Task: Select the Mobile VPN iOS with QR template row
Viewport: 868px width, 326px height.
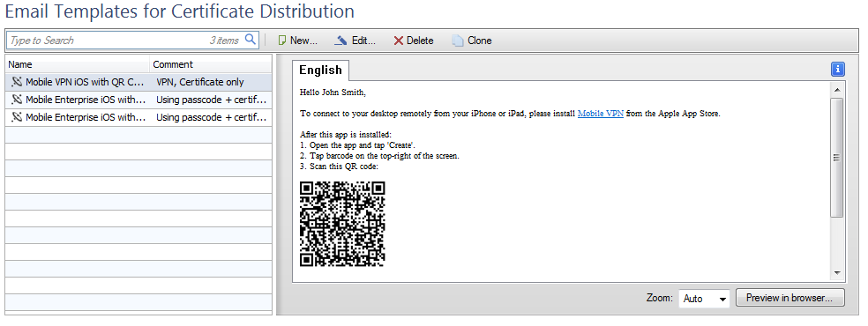Action: pyautogui.click(x=138, y=82)
